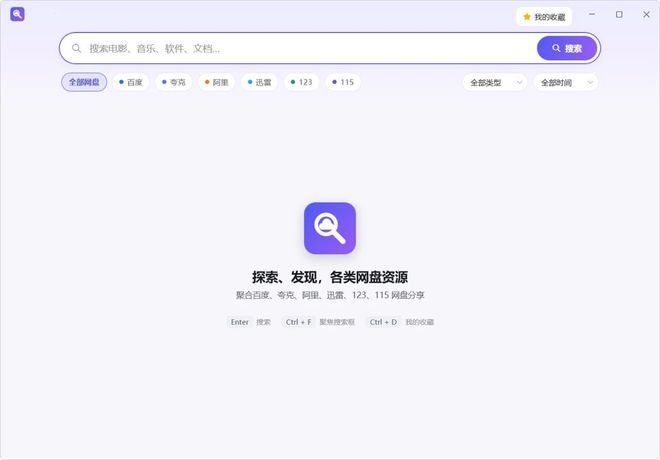
Task: Click the Enter shortcut hint
Action: pyautogui.click(x=240, y=322)
